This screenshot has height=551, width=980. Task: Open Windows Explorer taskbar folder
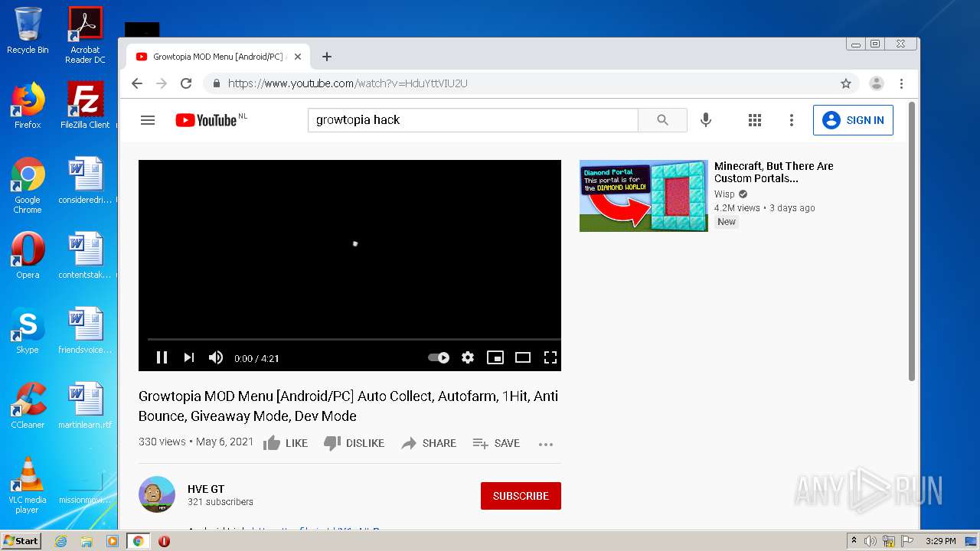[x=87, y=541]
